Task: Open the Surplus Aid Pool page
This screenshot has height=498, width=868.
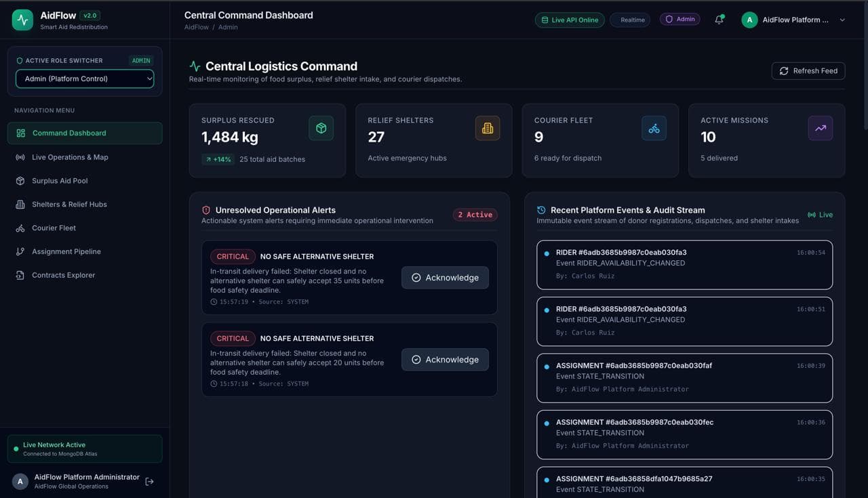Action: [85, 181]
